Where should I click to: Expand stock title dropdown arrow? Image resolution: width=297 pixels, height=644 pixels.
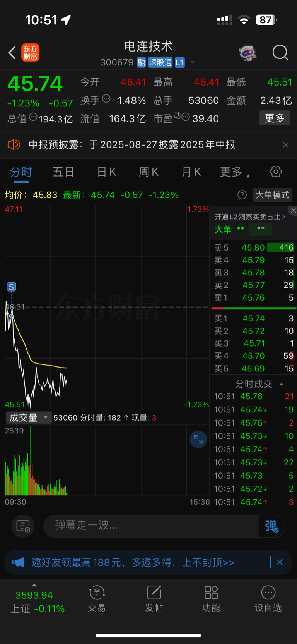pos(193,62)
